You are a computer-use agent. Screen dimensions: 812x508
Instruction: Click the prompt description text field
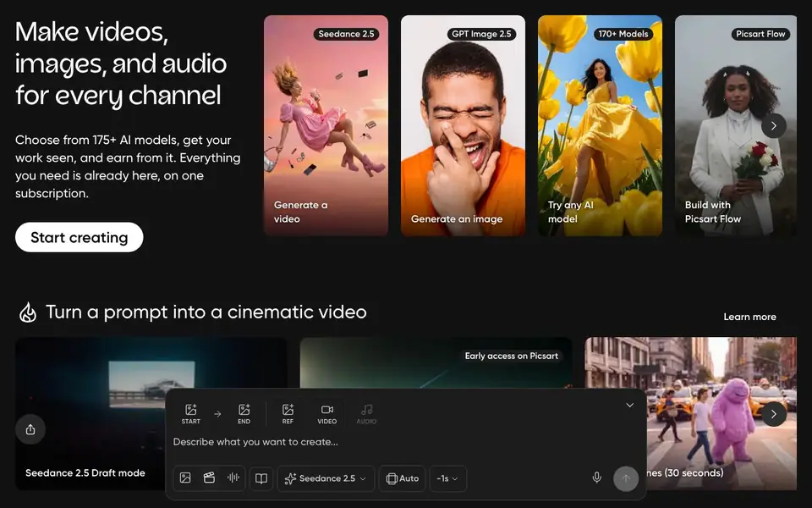pyautogui.click(x=404, y=442)
